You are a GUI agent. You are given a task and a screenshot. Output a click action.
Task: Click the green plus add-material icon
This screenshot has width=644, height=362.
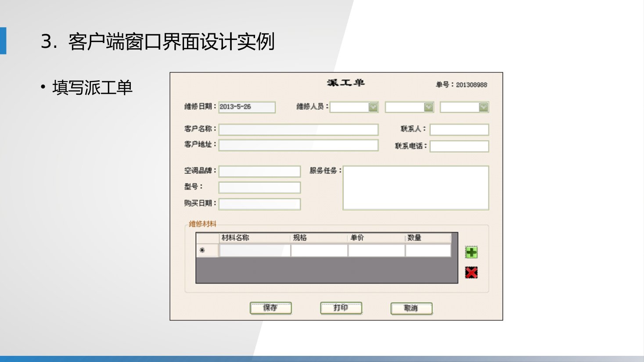(x=471, y=252)
